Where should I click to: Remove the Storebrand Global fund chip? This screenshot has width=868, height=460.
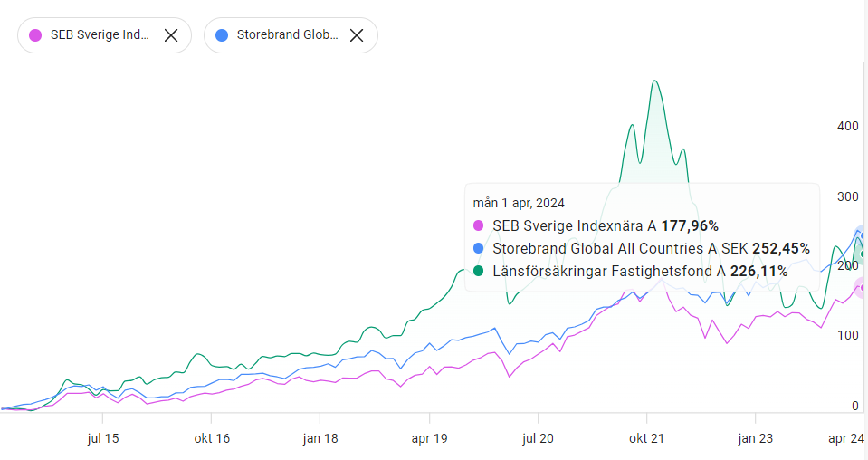pyautogui.click(x=357, y=35)
